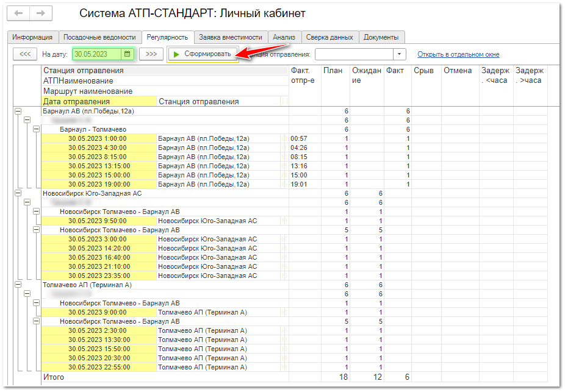
Task: Select the 30.05.2023 9:50:00 departure row
Action: tap(98, 221)
